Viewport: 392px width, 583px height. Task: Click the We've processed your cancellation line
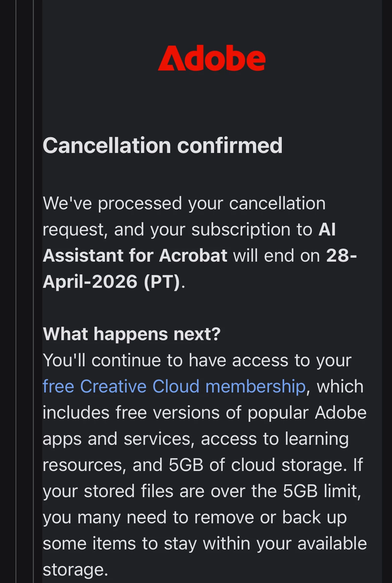[x=184, y=204]
